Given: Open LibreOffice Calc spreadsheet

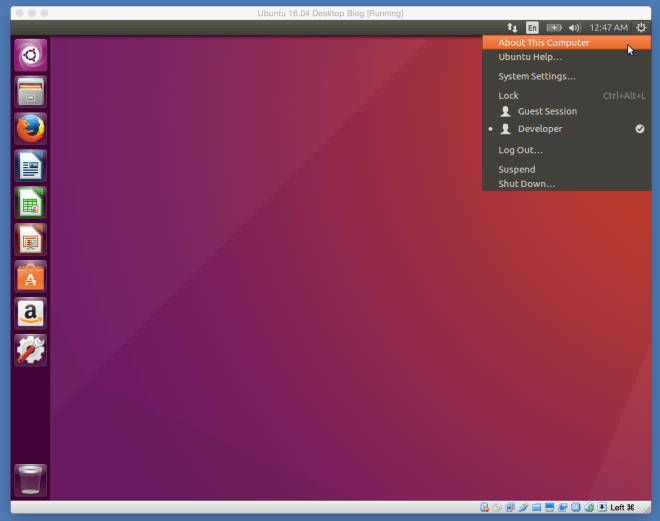Looking at the screenshot, I should tap(30, 203).
